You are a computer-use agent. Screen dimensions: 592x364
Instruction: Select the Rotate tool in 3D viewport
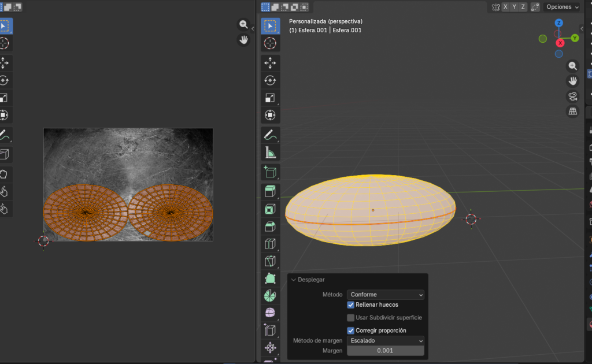pos(270,80)
